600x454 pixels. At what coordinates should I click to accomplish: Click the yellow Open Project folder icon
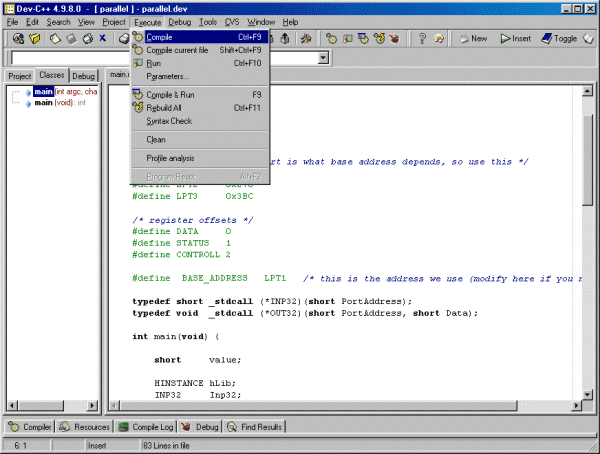[34, 38]
